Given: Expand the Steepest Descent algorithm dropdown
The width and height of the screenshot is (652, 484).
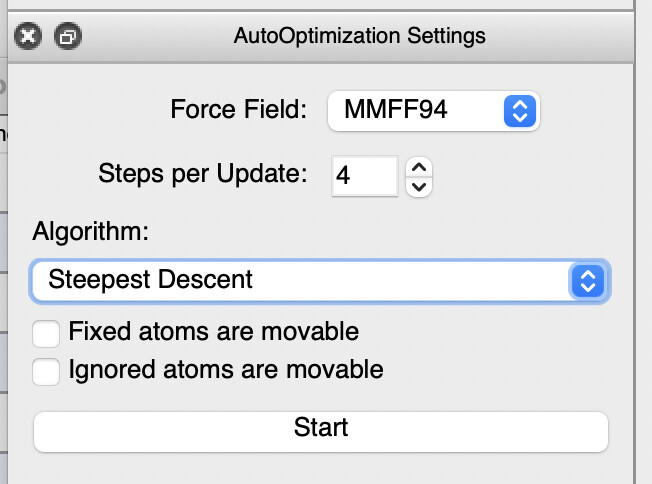Looking at the screenshot, I should point(320,281).
